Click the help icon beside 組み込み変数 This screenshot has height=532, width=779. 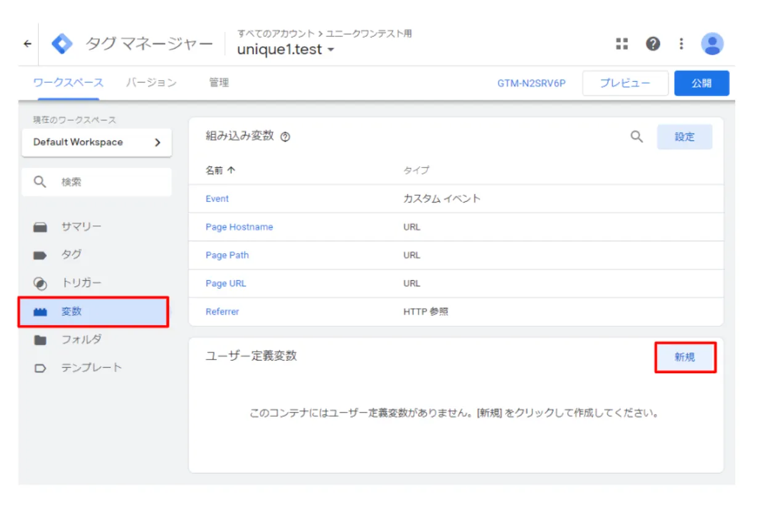click(x=285, y=137)
